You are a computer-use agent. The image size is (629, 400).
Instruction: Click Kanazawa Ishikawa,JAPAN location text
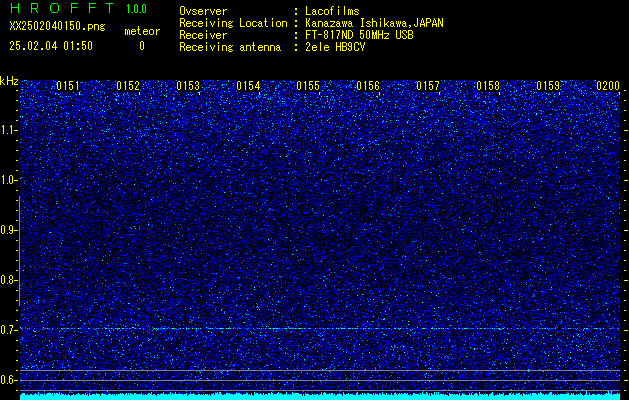click(x=374, y=23)
